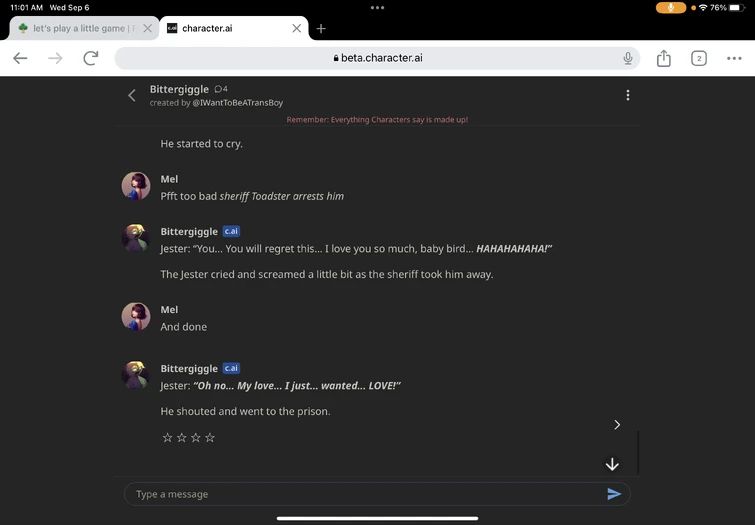
Task: Open creator @IWantToBeATransBoy's profile
Action: pos(238,103)
